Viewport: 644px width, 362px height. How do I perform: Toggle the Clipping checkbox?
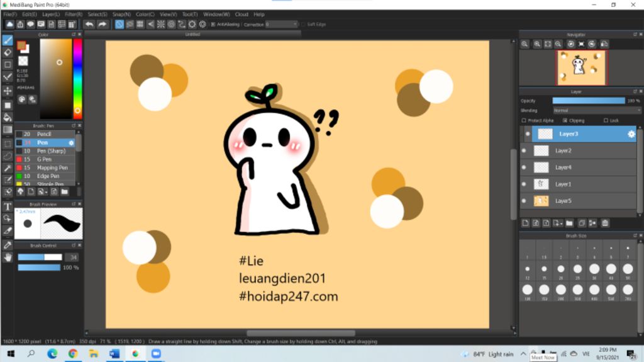click(565, 120)
